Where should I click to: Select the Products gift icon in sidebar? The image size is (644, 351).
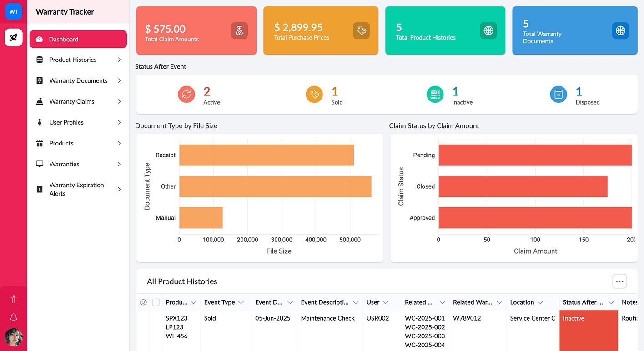tap(40, 143)
